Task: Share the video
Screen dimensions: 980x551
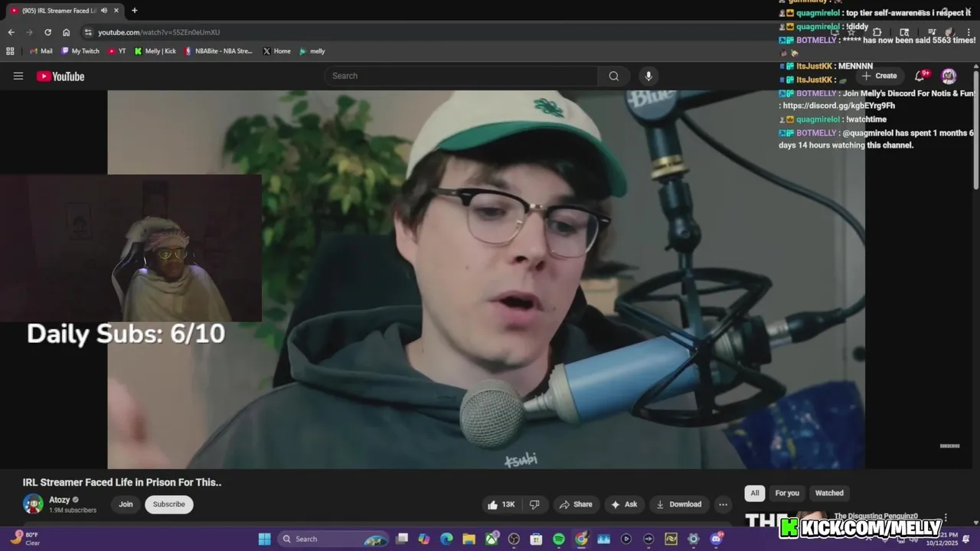Action: [576, 504]
